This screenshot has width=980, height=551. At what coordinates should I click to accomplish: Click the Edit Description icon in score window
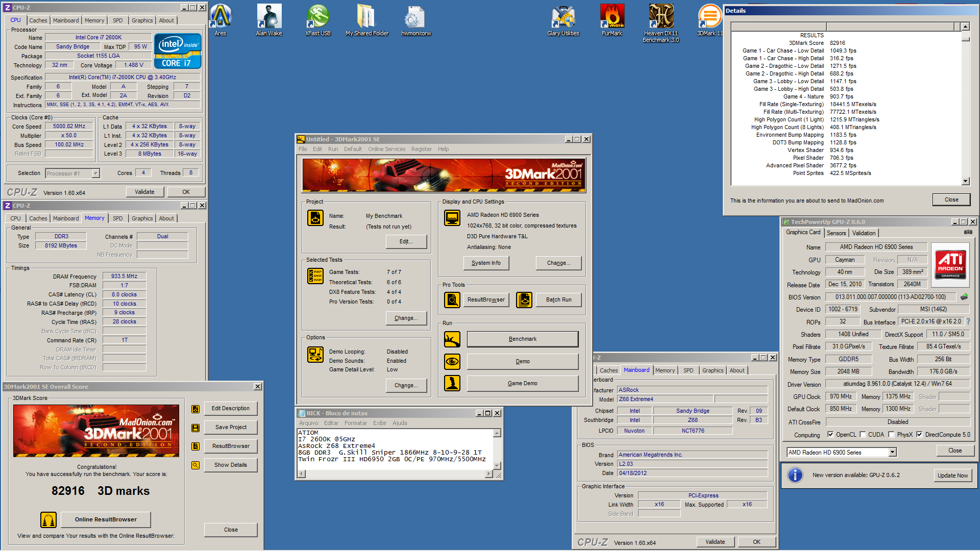click(195, 409)
